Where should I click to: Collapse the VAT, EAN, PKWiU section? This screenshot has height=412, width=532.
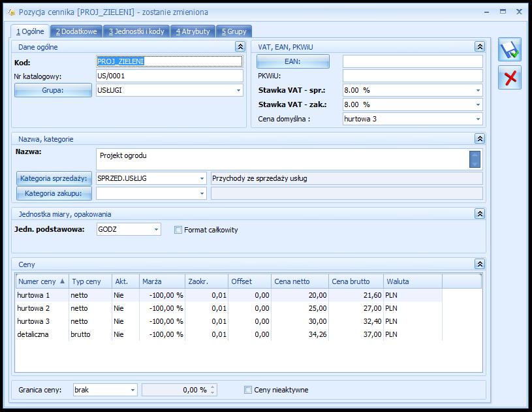click(480, 47)
